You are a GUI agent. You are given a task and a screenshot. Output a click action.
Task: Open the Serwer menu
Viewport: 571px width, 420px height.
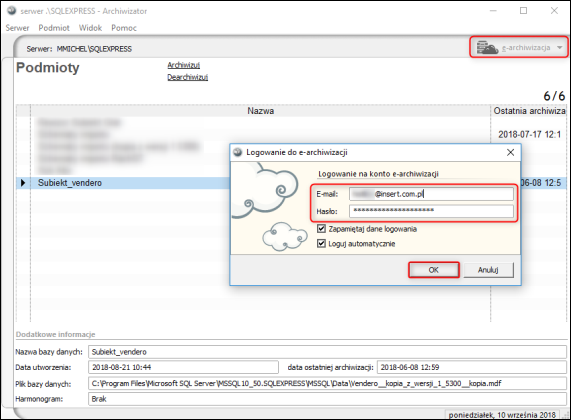click(17, 28)
